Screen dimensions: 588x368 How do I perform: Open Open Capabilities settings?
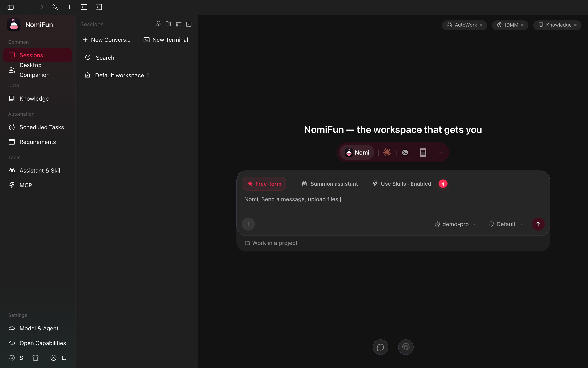(x=38, y=343)
